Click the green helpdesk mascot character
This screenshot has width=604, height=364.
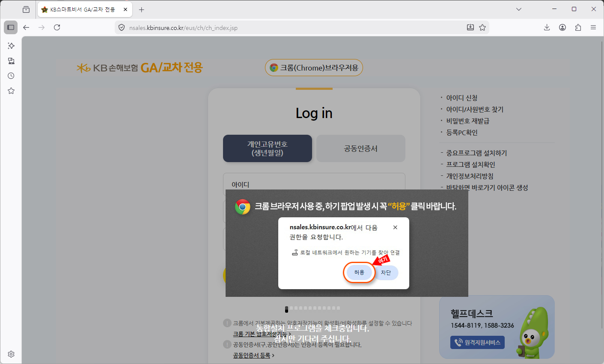point(533,333)
